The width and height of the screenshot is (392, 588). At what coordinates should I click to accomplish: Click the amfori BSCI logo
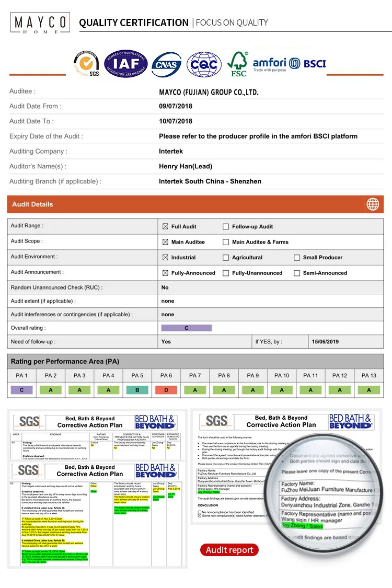click(x=289, y=64)
